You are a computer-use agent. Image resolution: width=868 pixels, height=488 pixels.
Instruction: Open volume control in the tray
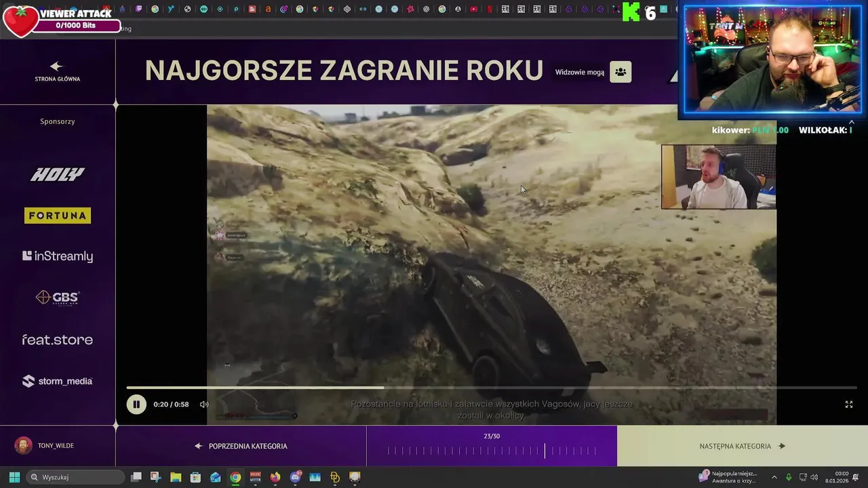click(x=814, y=477)
